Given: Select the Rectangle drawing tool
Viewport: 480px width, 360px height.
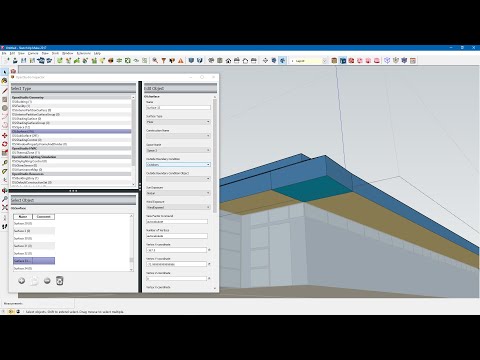Looking at the screenshot, I should [5, 99].
